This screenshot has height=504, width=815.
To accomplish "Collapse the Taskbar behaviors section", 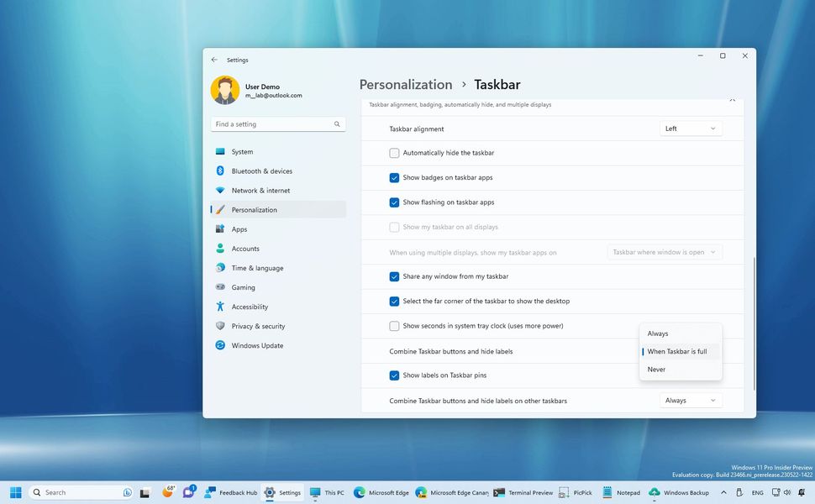I will pos(732,98).
